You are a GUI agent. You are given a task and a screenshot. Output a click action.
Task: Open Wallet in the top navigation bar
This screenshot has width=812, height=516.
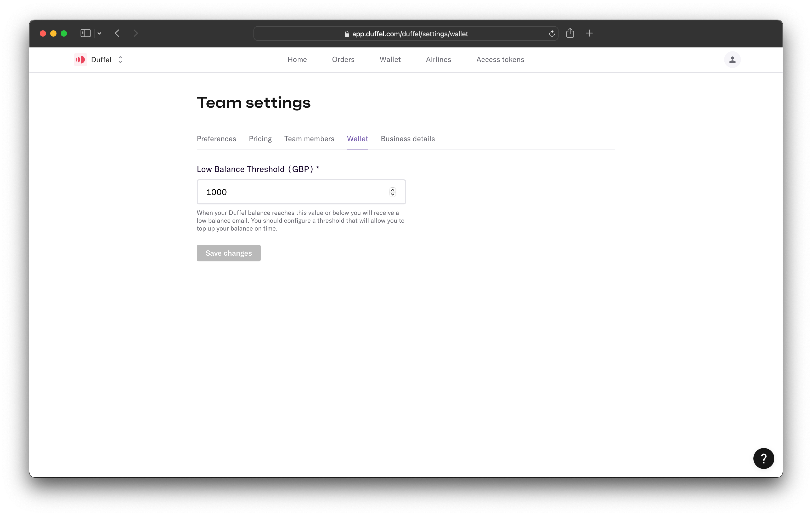[x=390, y=59]
